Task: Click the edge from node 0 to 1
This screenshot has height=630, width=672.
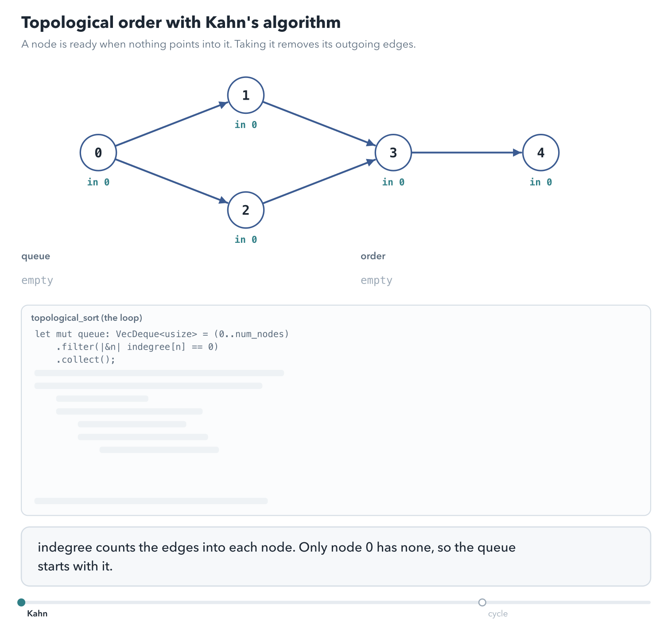Action: tap(171, 124)
